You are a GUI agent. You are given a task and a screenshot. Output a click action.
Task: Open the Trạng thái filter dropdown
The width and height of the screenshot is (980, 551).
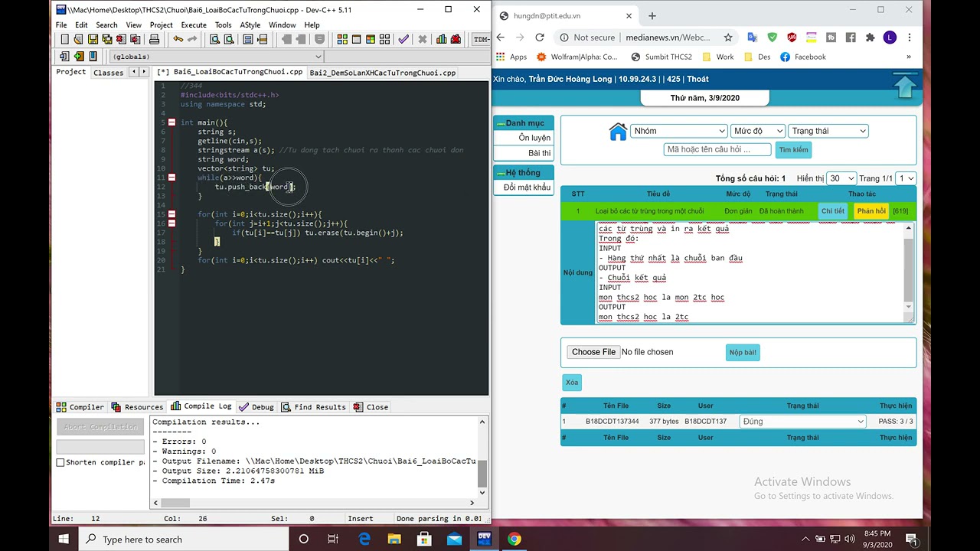(x=828, y=131)
